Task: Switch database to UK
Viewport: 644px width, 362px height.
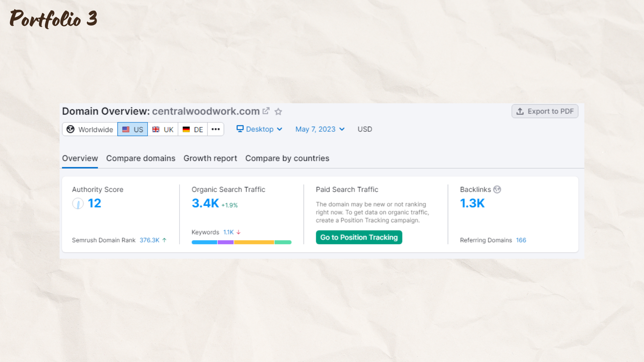Action: pos(163,129)
